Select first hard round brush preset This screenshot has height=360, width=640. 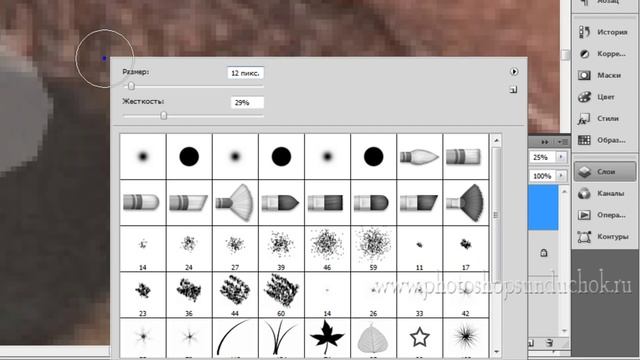(189, 156)
